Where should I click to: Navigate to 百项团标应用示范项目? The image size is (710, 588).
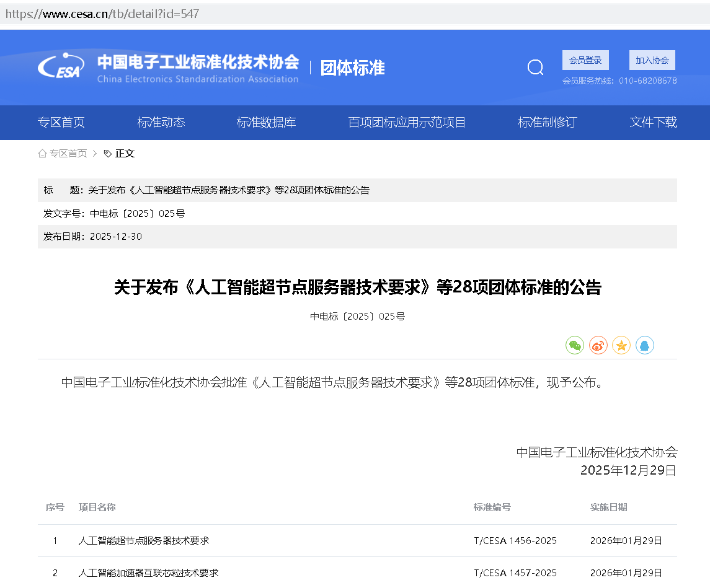406,122
